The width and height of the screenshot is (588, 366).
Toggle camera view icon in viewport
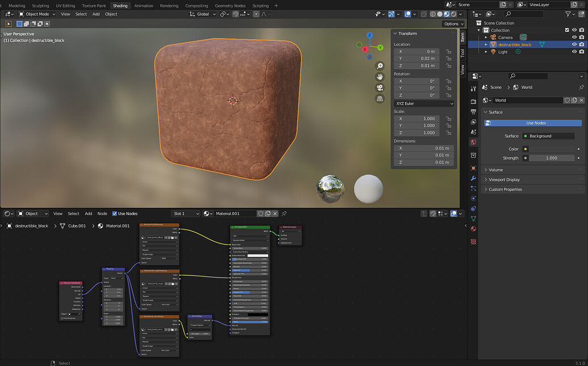tap(380, 87)
